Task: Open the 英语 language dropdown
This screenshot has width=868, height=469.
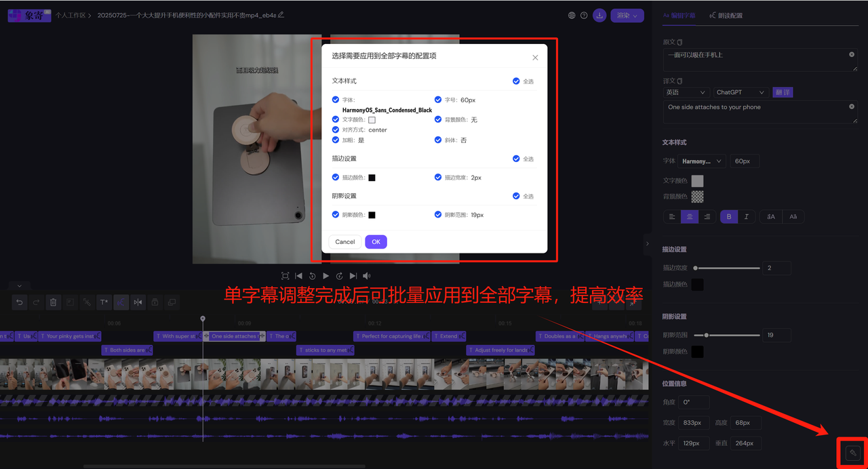Action: pos(687,91)
